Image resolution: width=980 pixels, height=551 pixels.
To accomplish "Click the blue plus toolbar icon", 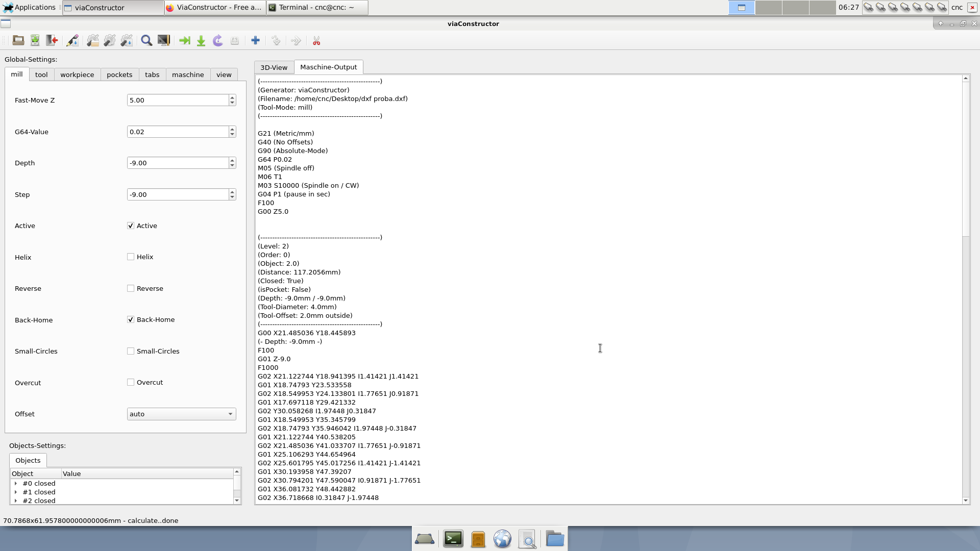I will pyautogui.click(x=255, y=41).
